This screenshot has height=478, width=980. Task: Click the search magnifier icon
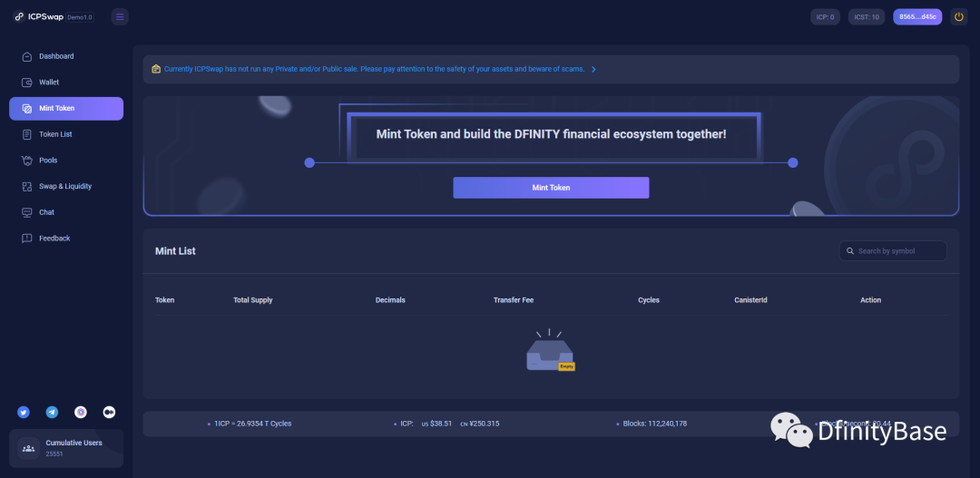tap(850, 250)
